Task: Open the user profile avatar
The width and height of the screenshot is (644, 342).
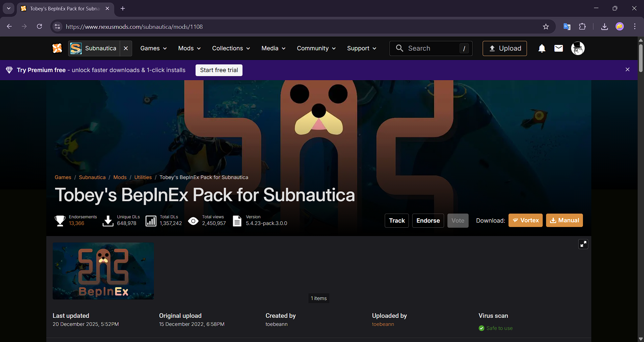Action: coord(578,48)
